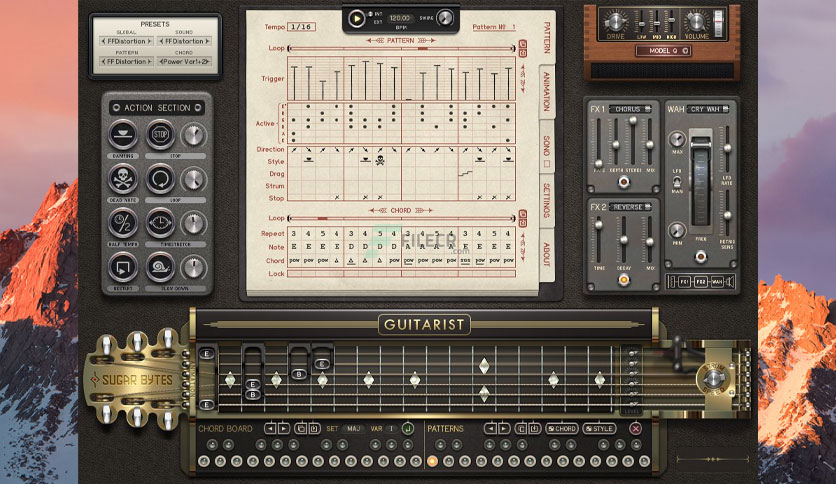Flip the Wah LFO/Man switch
836x484 pixels.
pos(677,182)
